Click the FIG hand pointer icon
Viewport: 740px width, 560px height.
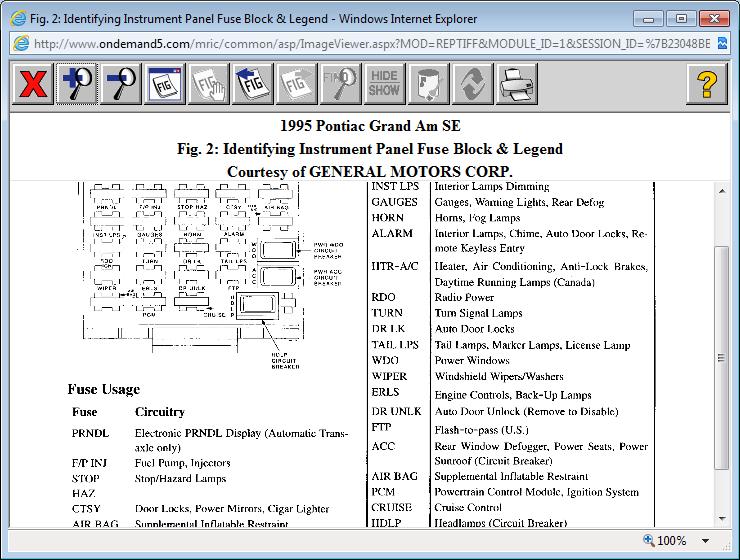206,85
